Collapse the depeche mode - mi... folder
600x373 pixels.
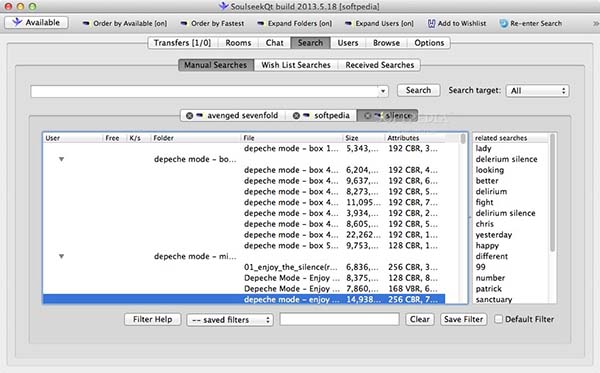tap(61, 256)
